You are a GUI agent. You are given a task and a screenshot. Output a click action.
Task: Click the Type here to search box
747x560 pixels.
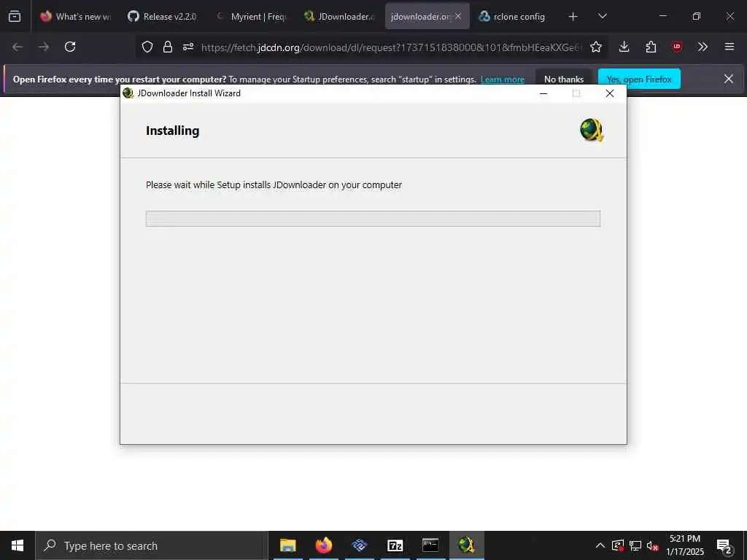click(x=152, y=545)
